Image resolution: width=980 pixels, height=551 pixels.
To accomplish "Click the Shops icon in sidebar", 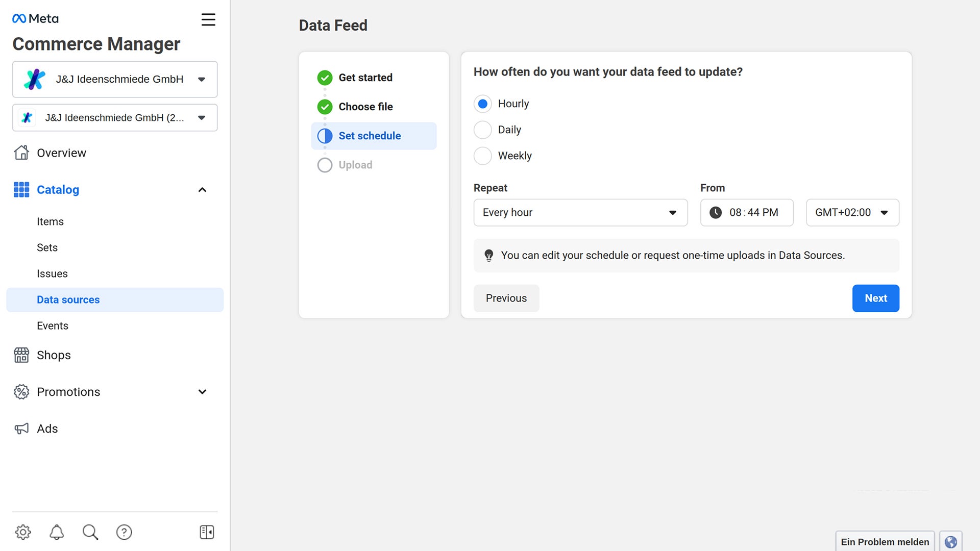I will [x=20, y=355].
